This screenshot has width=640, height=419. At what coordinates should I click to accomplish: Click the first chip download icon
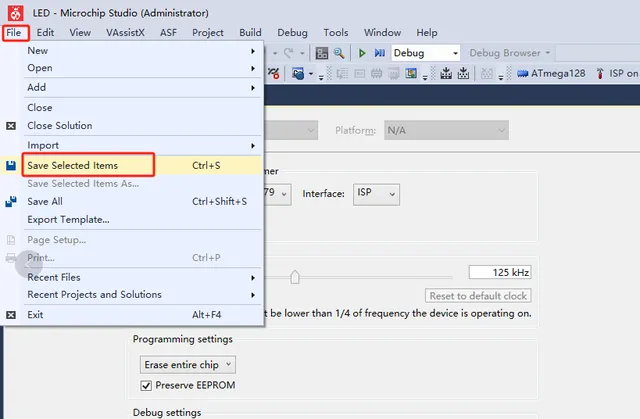[446, 73]
